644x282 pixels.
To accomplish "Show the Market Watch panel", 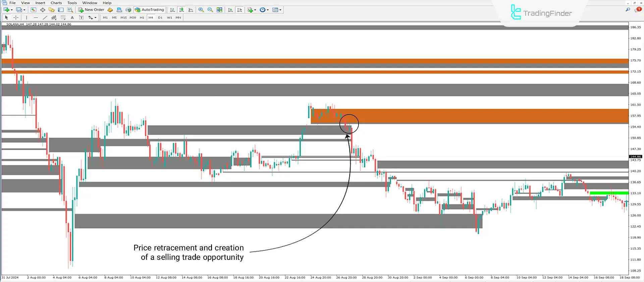I will click(x=33, y=10).
